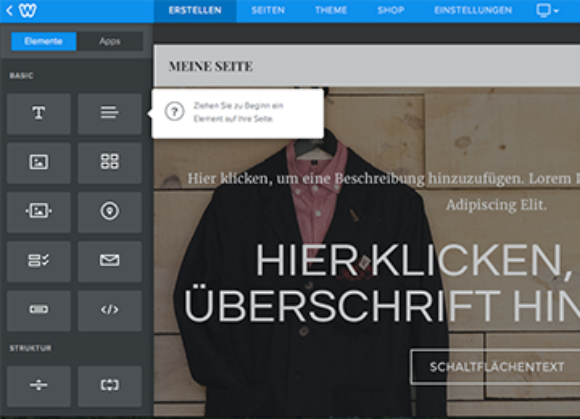The width and height of the screenshot is (580, 419).
Task: Click the Struktur section label
Action: [x=30, y=348]
